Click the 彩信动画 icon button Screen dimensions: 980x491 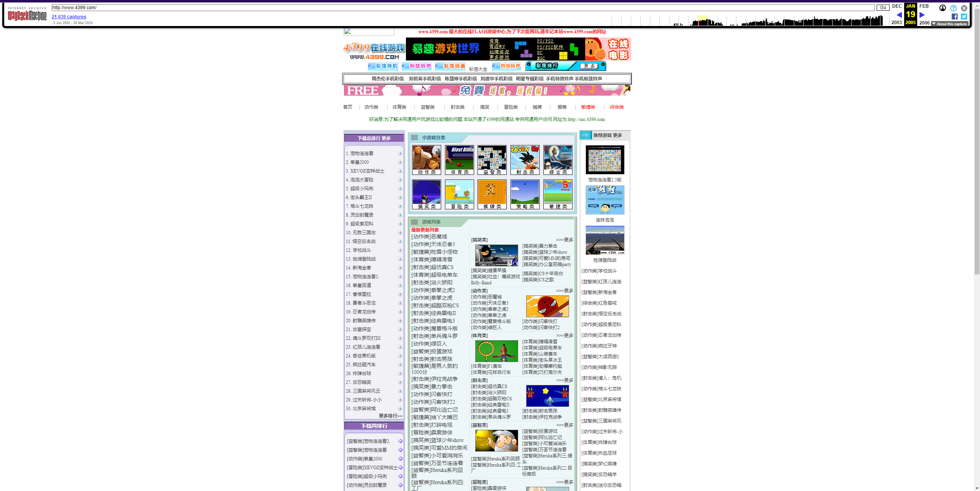[x=450, y=66]
